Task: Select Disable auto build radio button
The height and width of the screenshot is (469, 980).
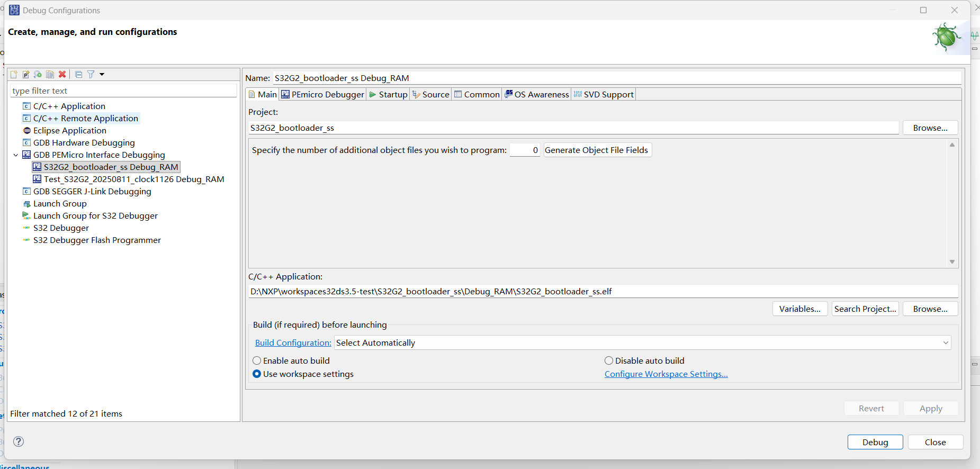Action: pyautogui.click(x=609, y=361)
